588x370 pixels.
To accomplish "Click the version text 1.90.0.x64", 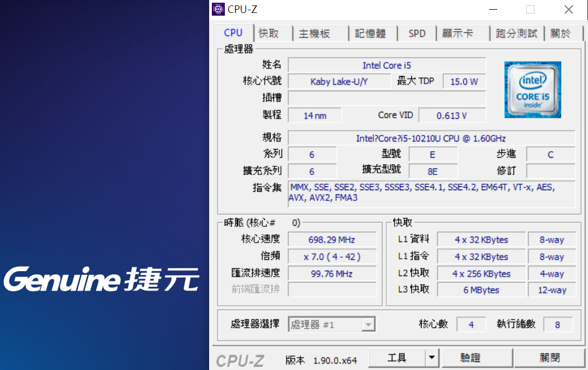I will 335,361.
